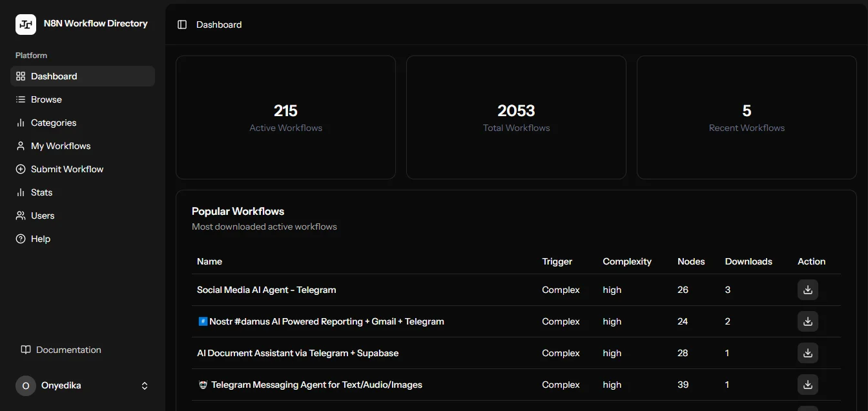Click the N8N Workflow Directory title
The width and height of the screenshot is (868, 411).
coord(96,24)
